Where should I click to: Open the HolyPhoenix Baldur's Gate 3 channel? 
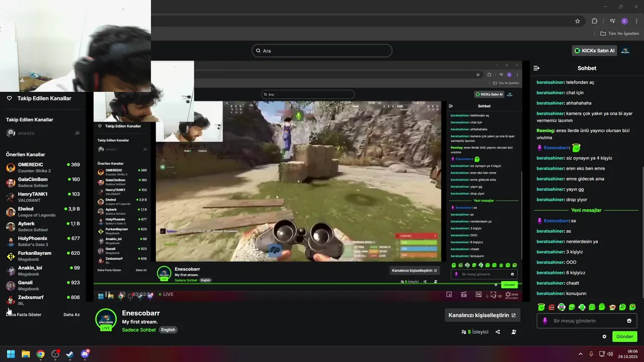(x=43, y=241)
